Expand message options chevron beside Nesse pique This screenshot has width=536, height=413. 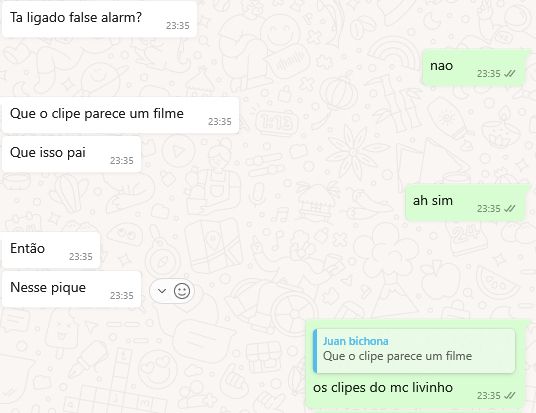(162, 291)
